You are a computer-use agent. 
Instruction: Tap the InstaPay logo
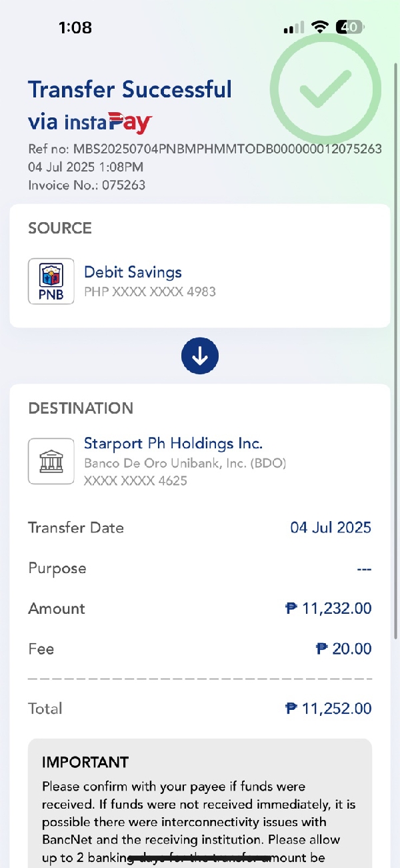109,123
